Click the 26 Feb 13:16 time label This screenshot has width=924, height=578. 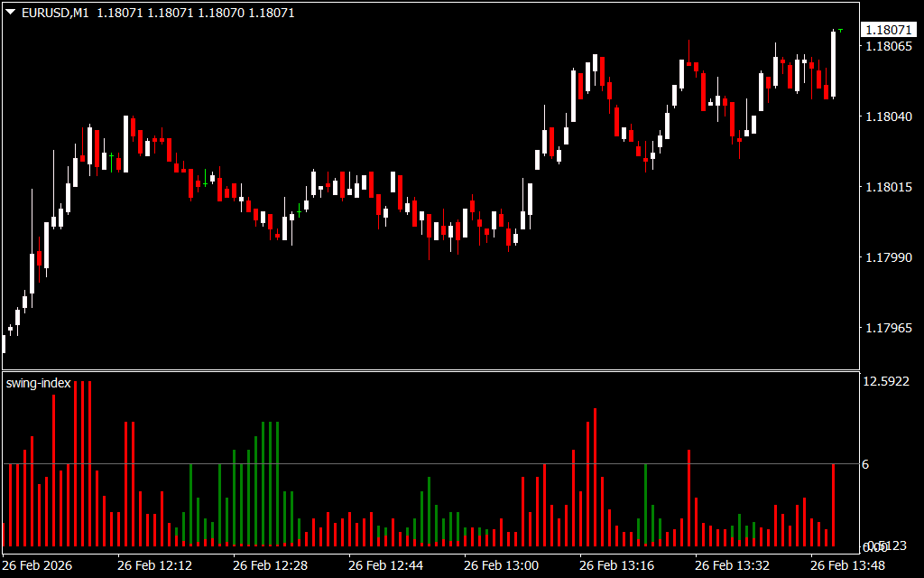(616, 565)
